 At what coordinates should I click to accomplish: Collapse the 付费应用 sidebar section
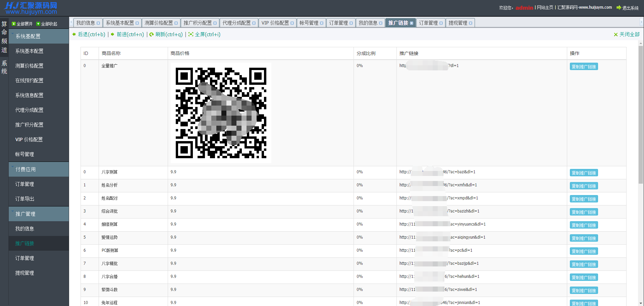(39, 169)
